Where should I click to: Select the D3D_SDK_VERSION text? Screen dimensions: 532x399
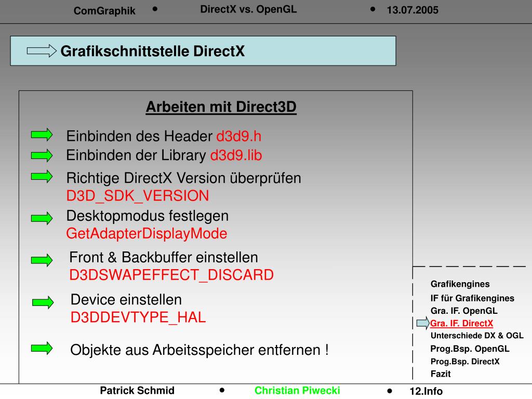tap(137, 196)
